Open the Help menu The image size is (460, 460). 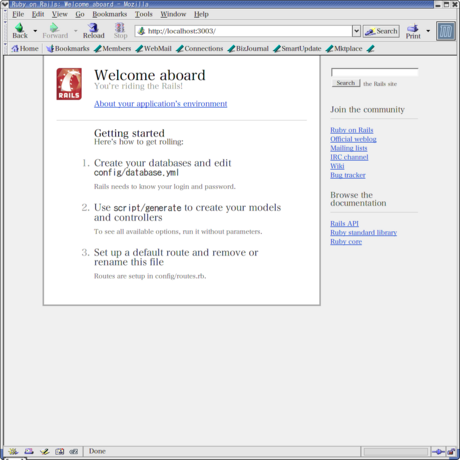[x=201, y=14]
